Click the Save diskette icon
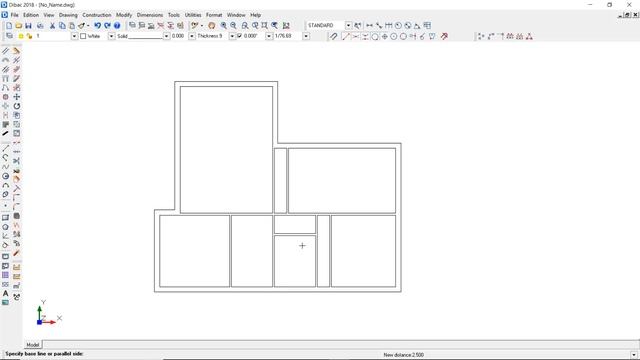The width and height of the screenshot is (640, 360). click(28, 25)
